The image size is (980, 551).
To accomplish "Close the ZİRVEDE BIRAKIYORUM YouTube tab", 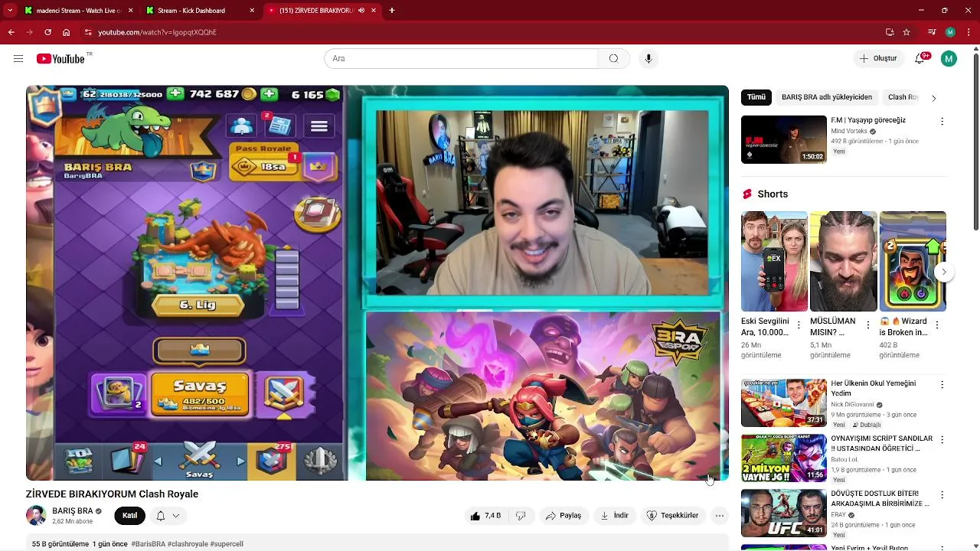I will coord(374,11).
